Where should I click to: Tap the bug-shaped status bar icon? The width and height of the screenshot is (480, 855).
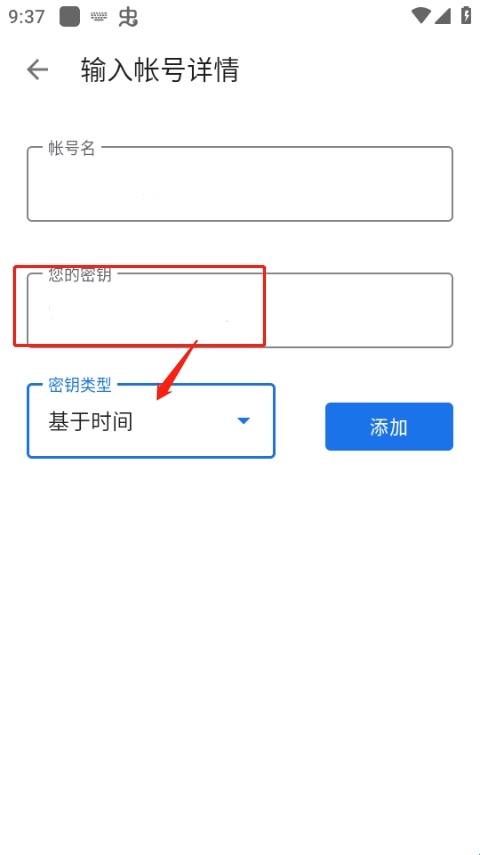pyautogui.click(x=128, y=17)
